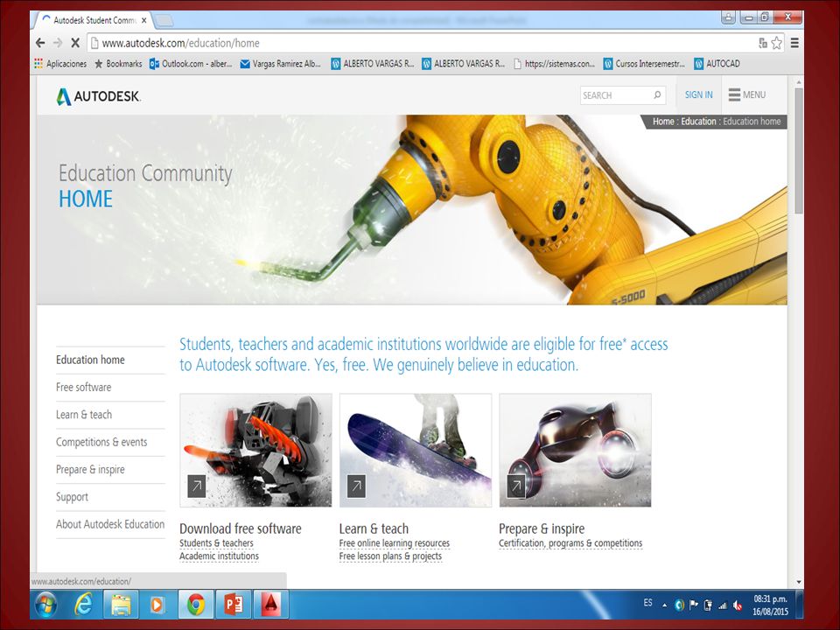The image size is (840, 630).
Task: Click Home in the breadcrumb
Action: tap(663, 122)
